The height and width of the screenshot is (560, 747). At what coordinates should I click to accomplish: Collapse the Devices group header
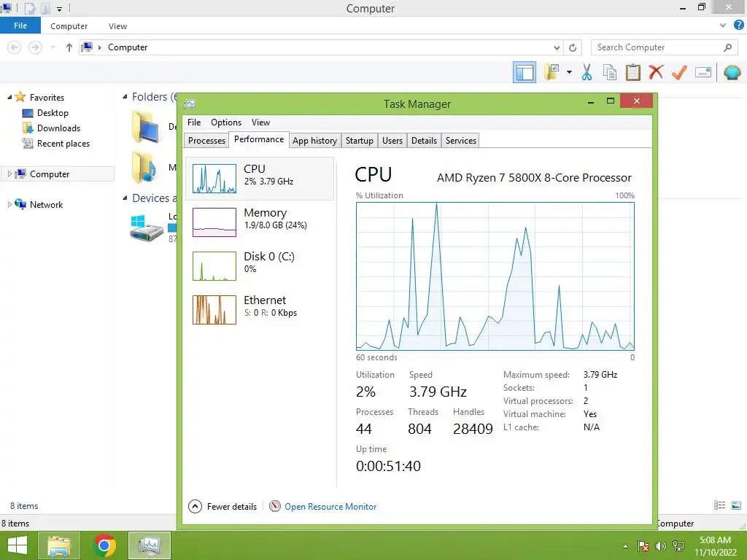pos(125,198)
